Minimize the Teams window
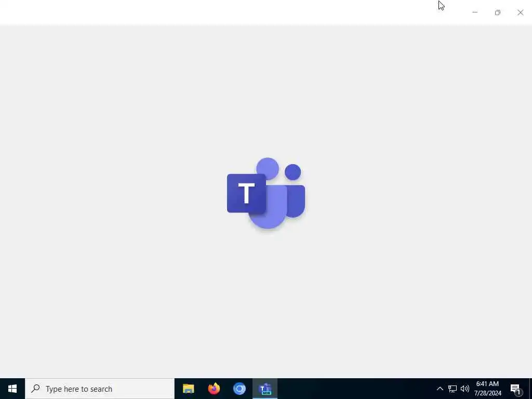This screenshot has width=532, height=399. (475, 12)
